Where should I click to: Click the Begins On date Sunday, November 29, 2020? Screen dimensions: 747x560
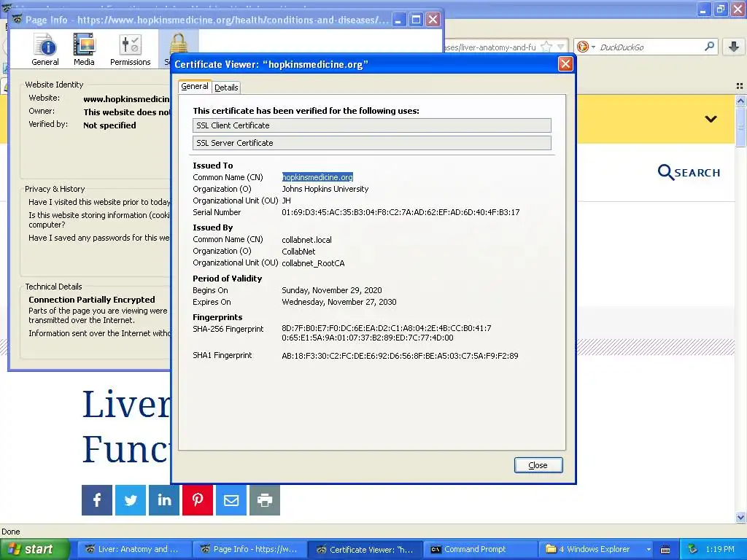point(332,290)
